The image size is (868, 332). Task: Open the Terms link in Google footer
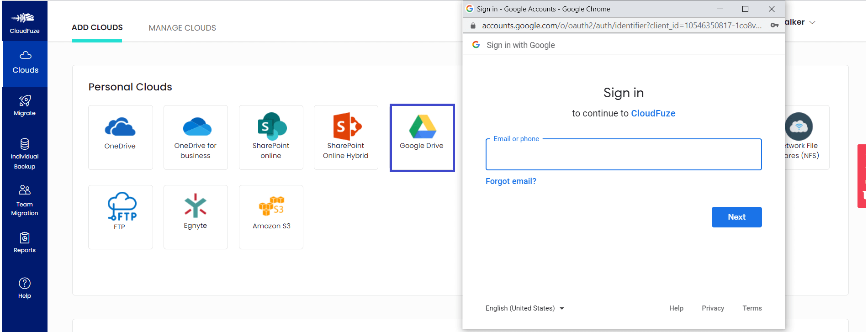tap(752, 308)
